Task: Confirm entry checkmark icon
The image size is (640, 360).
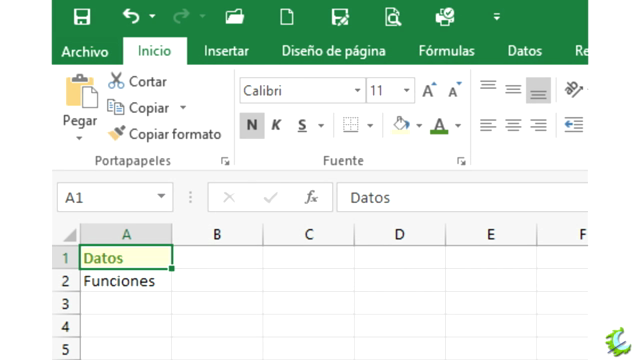Action: click(270, 198)
